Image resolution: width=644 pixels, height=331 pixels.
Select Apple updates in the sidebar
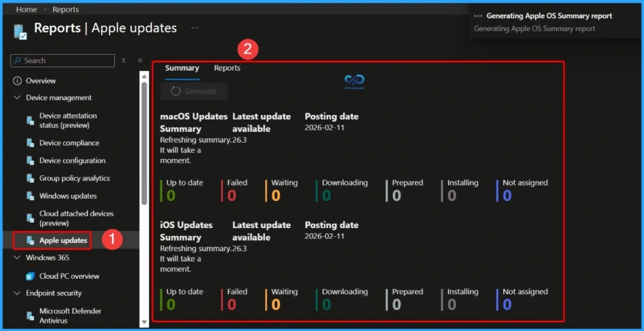[x=64, y=241]
